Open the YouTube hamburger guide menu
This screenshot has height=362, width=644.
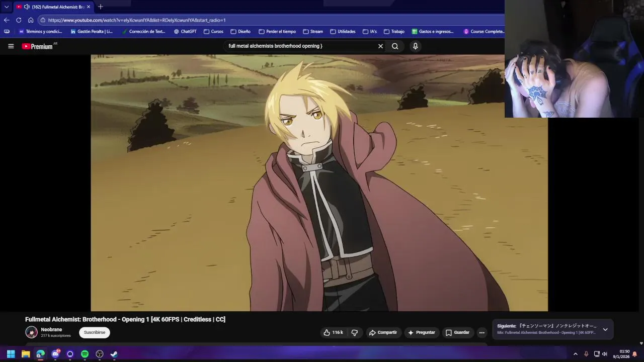[11, 46]
